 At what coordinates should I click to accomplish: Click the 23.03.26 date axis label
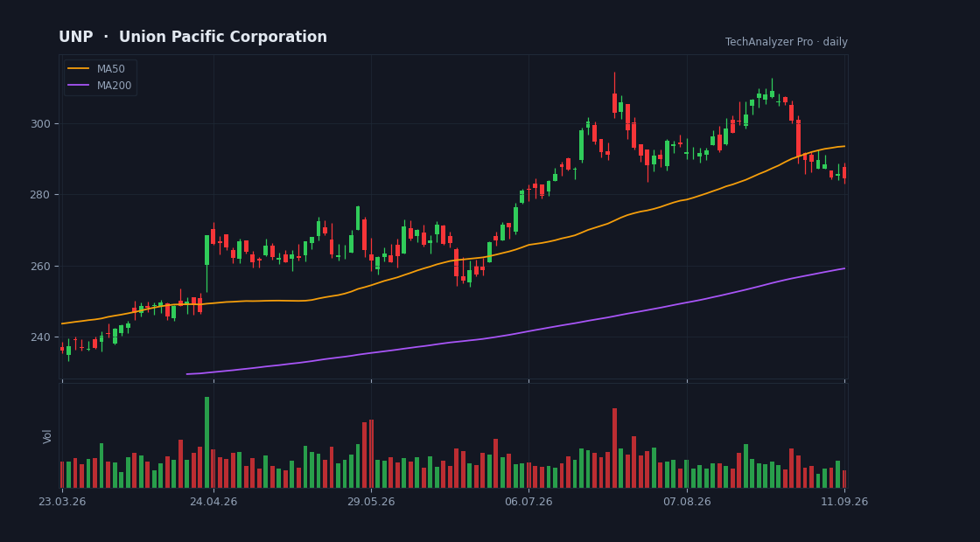click(62, 502)
